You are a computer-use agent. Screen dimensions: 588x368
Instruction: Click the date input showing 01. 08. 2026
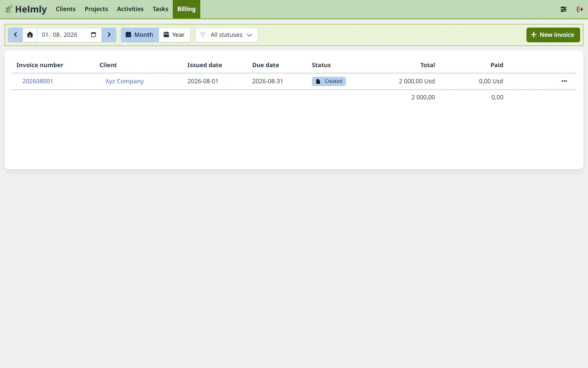pos(69,35)
